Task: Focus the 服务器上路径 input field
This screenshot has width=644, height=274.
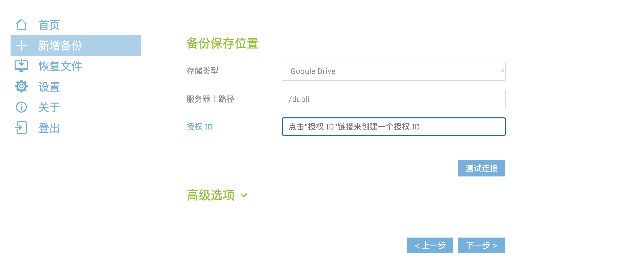Action: pyautogui.click(x=394, y=99)
